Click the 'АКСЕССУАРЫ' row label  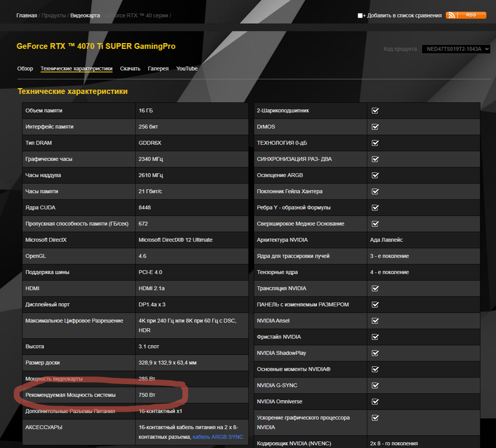tap(44, 427)
